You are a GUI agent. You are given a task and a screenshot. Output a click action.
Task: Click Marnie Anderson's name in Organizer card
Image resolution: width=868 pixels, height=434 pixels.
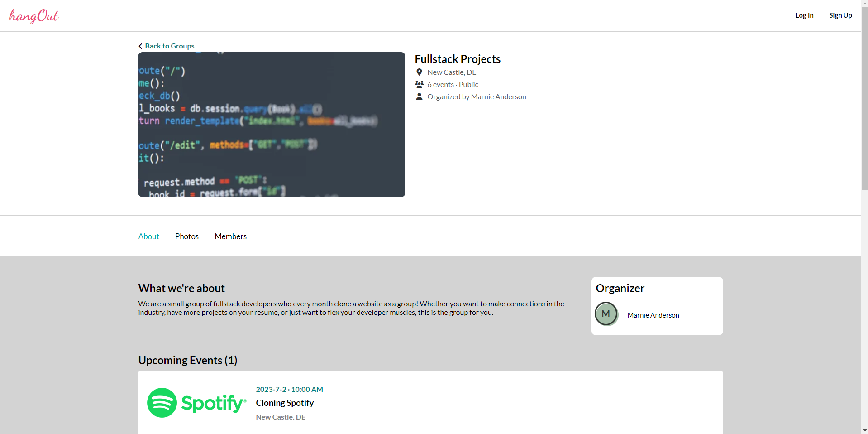653,315
